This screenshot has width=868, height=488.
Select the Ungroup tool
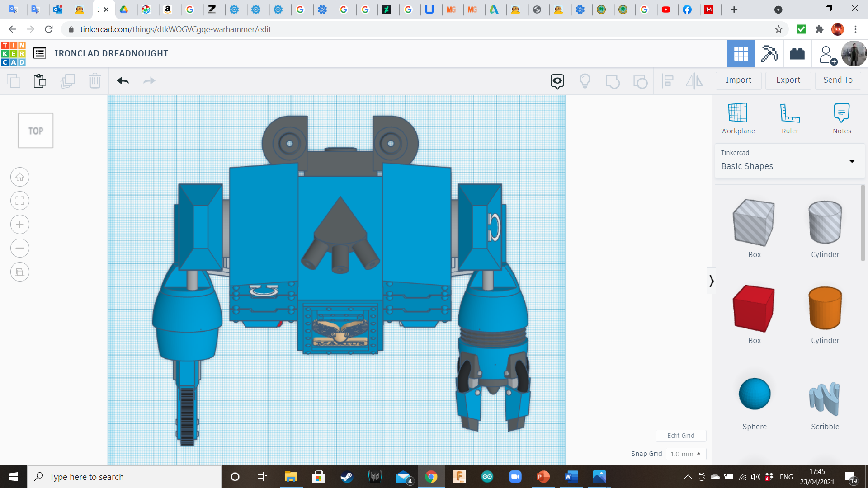pos(641,81)
